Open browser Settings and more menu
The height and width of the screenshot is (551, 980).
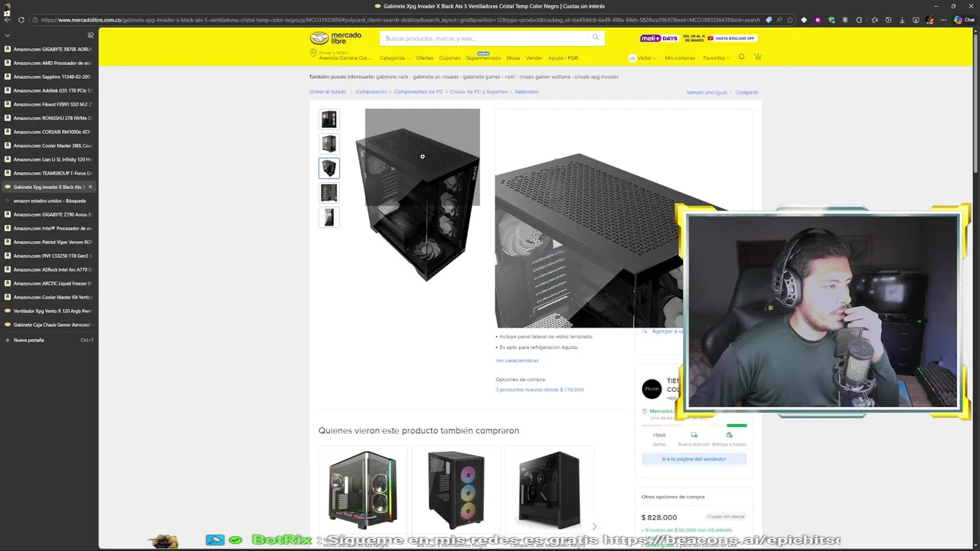tap(943, 20)
